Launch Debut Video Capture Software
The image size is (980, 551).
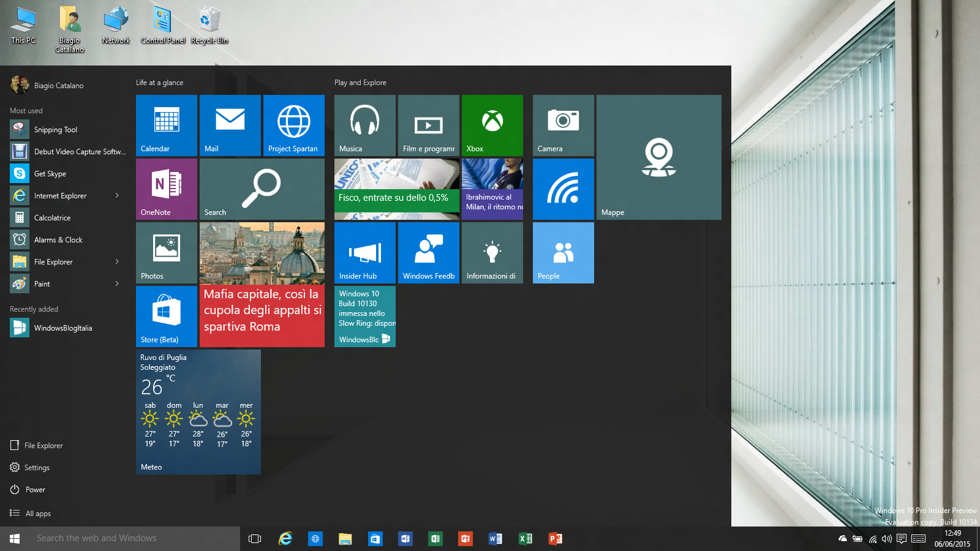click(x=66, y=152)
